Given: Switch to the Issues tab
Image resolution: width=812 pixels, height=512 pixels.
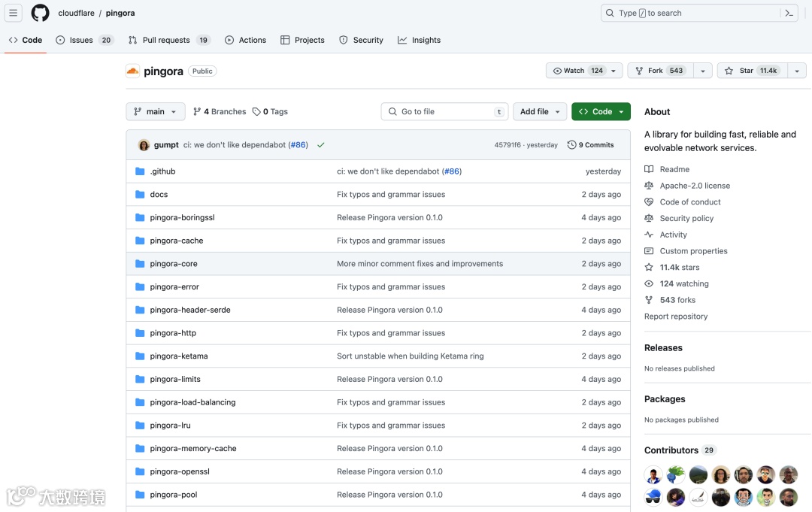Looking at the screenshot, I should pyautogui.click(x=84, y=40).
